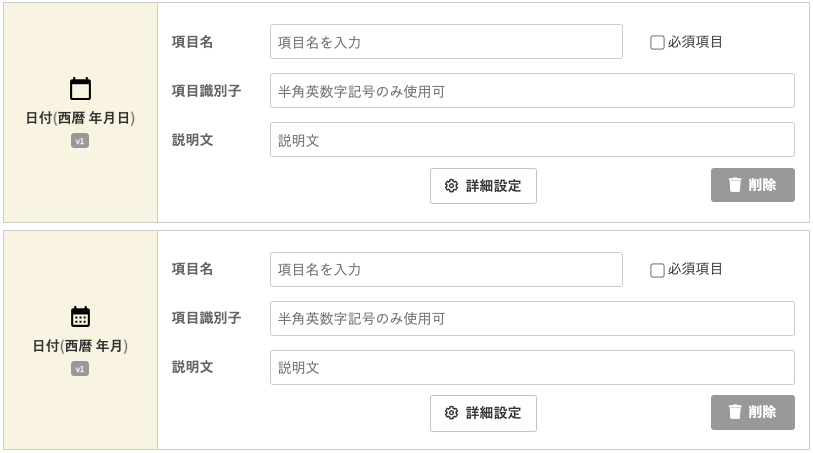
Task: Enable 必須項目 checkbox for 年月日 field
Action: pyautogui.click(x=657, y=43)
